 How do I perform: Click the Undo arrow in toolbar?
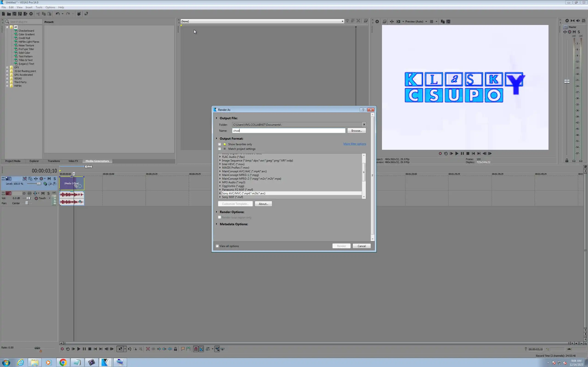(58, 14)
